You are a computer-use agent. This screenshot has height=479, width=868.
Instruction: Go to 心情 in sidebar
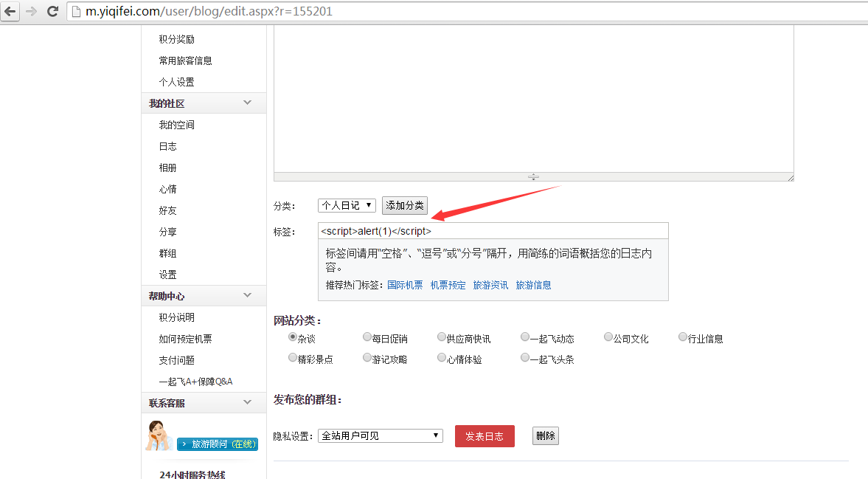pos(167,189)
